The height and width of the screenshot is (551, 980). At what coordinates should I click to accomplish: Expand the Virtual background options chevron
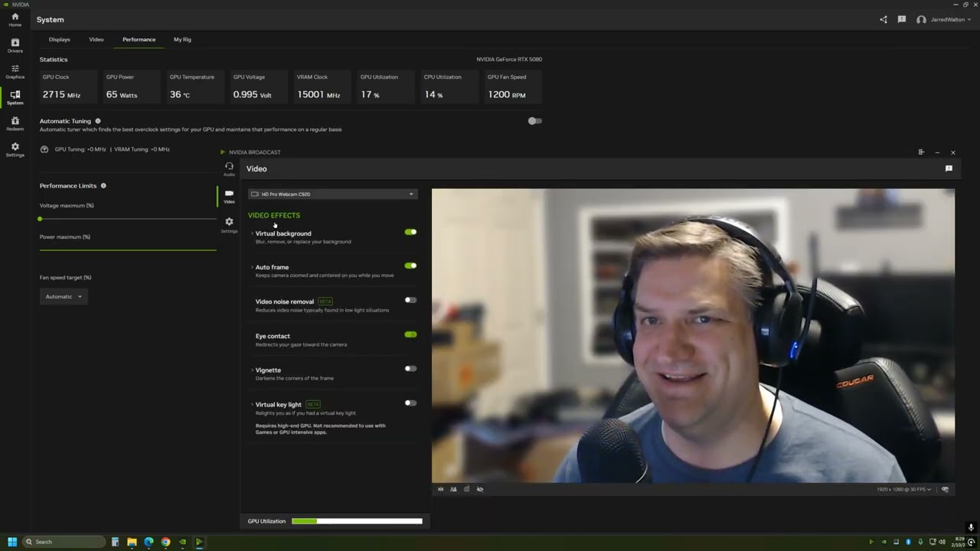[x=252, y=233]
